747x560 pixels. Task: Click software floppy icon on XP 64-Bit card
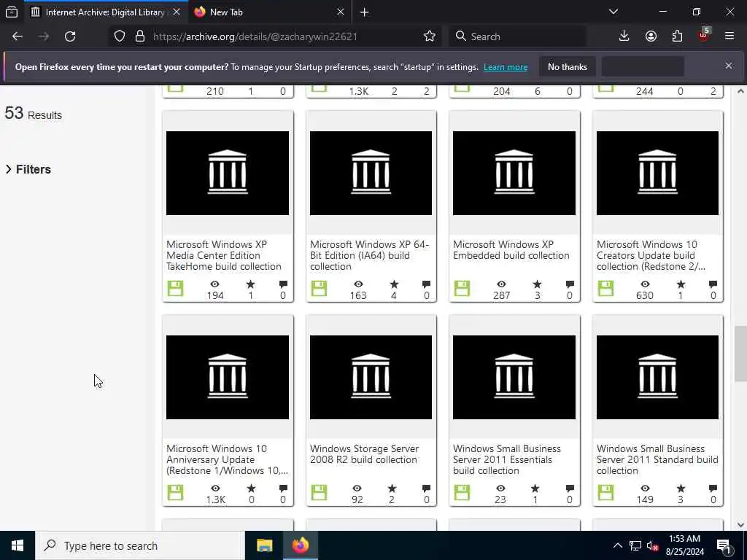pos(319,289)
